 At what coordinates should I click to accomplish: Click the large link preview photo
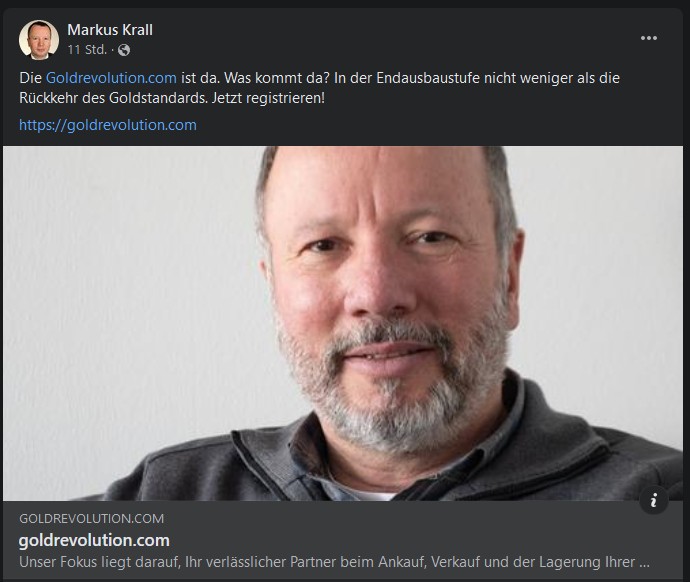tap(343, 323)
